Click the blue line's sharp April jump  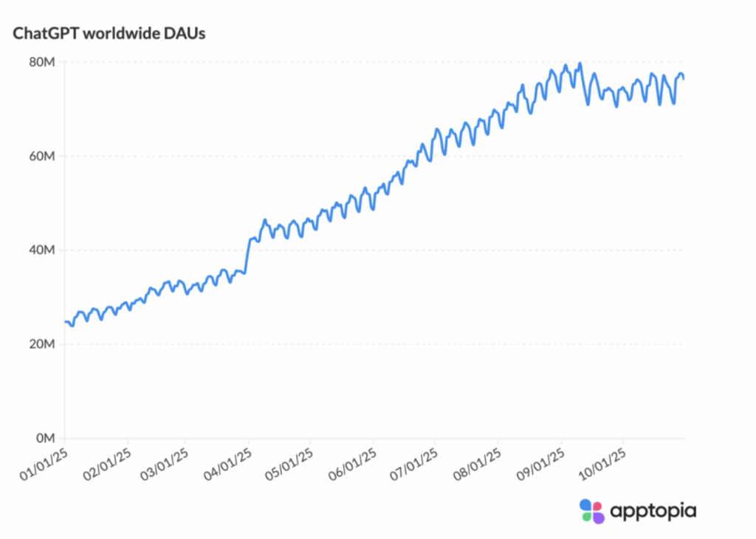point(247,255)
